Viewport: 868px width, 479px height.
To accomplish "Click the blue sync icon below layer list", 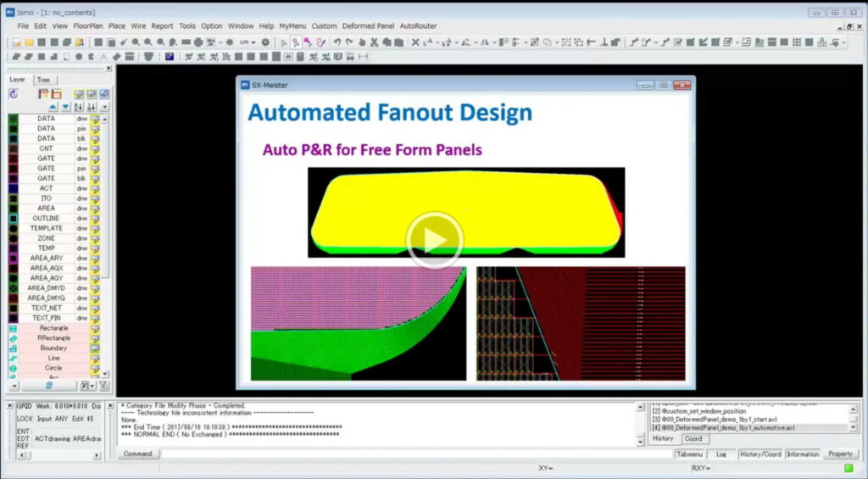I will point(48,386).
